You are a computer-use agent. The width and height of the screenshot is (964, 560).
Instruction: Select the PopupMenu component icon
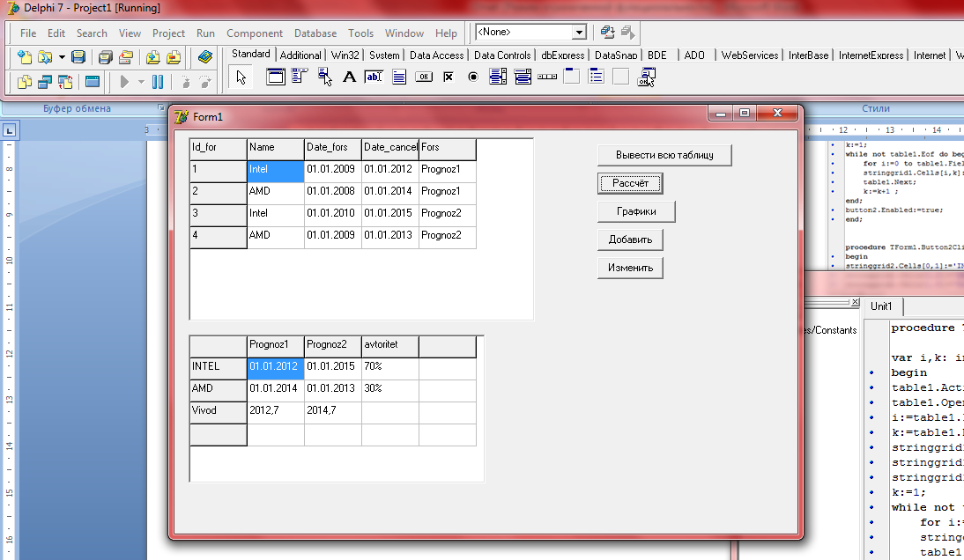click(x=324, y=77)
